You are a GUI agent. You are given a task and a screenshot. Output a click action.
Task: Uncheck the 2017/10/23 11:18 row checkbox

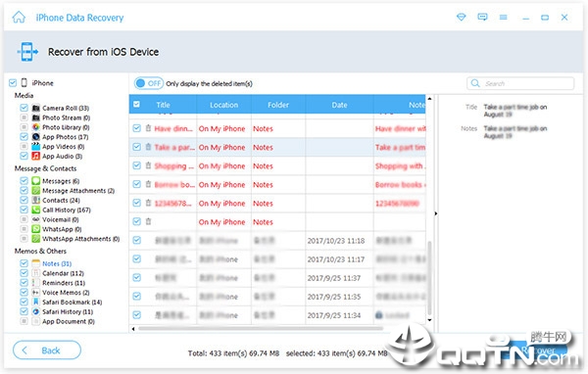coord(137,241)
